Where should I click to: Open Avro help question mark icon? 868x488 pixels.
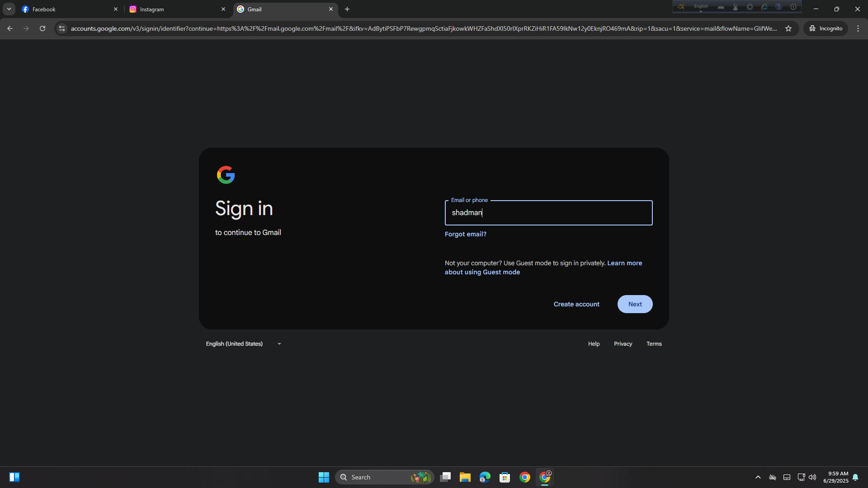click(778, 7)
